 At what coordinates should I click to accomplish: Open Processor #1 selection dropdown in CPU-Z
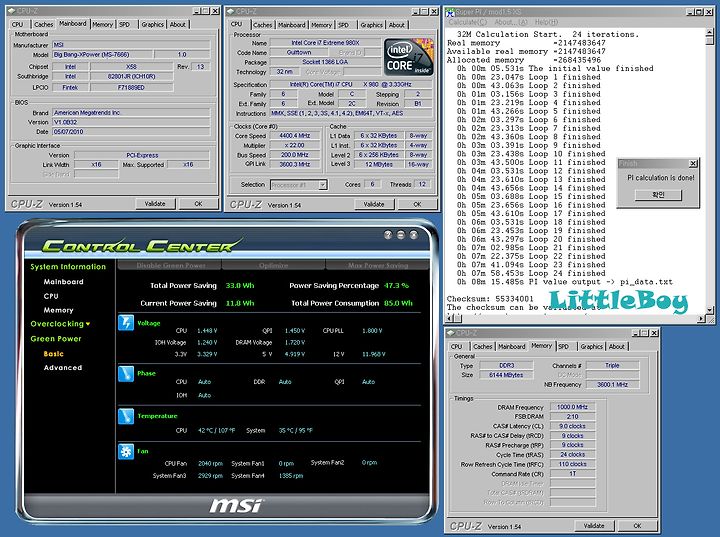coord(323,185)
